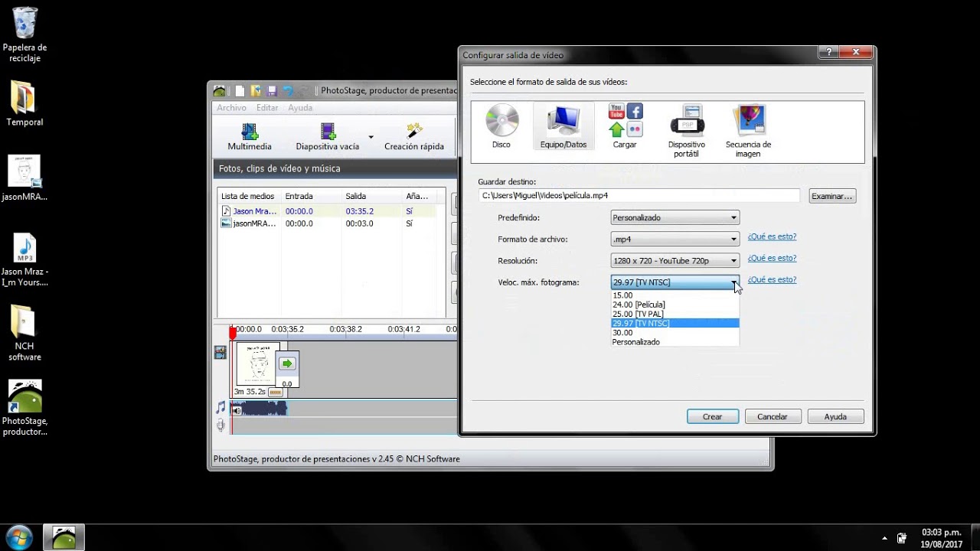Collapse Veloc. máx. fotograma combo box
Image resolution: width=980 pixels, height=551 pixels.
coord(675,282)
